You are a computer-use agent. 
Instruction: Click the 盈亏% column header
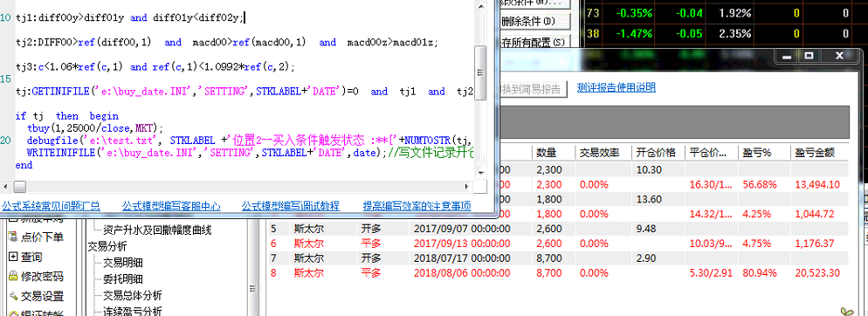pyautogui.click(x=763, y=153)
